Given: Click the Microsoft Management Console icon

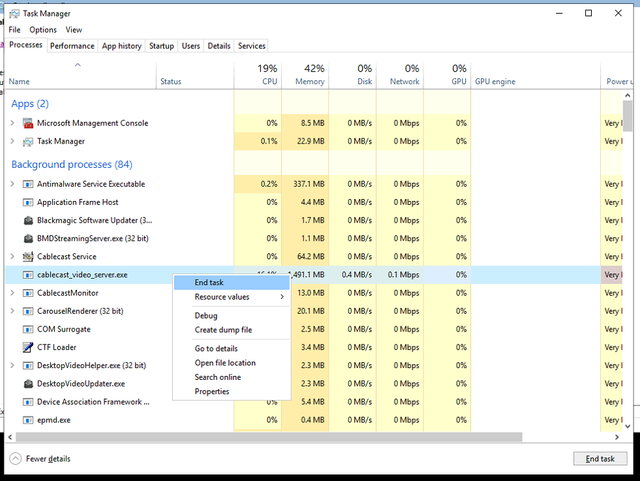Looking at the screenshot, I should coord(28,123).
